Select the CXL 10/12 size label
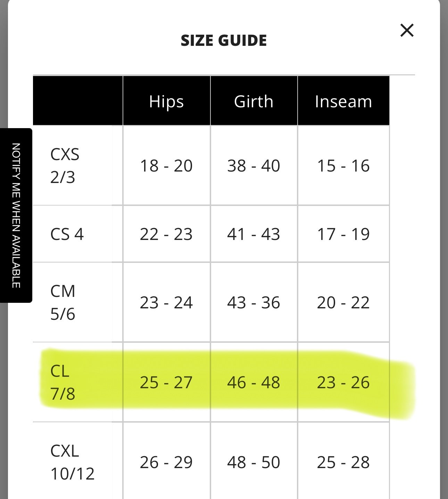Image resolution: width=448 pixels, height=499 pixels. pyautogui.click(x=72, y=462)
